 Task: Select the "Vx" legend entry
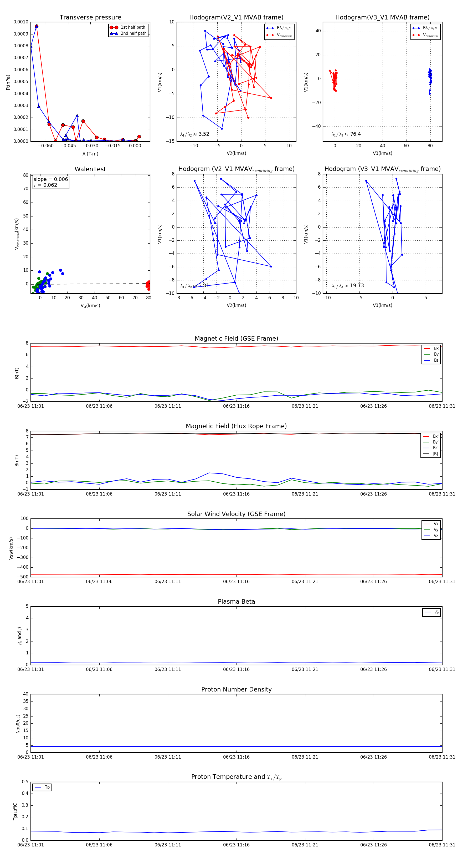[431, 524]
